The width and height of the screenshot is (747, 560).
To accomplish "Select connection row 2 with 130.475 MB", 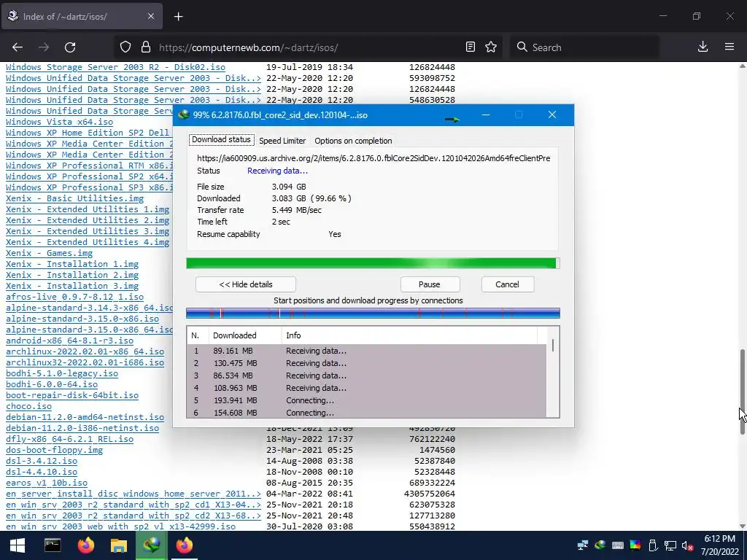I will click(x=367, y=363).
